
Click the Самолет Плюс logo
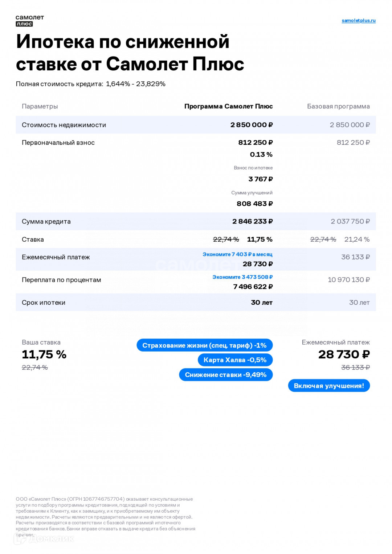pyautogui.click(x=29, y=21)
